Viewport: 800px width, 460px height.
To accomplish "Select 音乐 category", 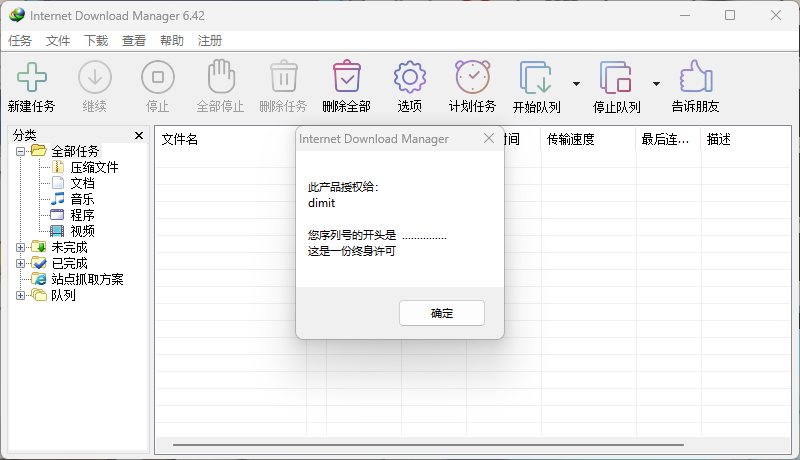I will 82,199.
